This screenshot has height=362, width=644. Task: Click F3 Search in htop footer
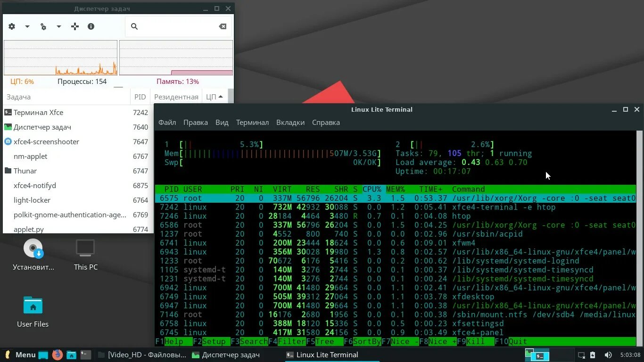click(249, 341)
